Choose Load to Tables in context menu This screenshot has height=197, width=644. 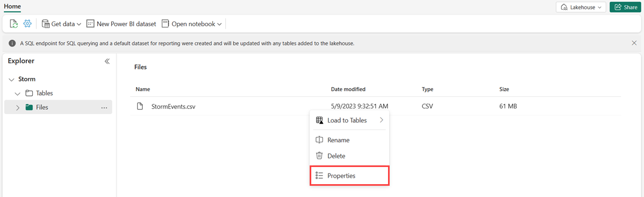pos(349,120)
